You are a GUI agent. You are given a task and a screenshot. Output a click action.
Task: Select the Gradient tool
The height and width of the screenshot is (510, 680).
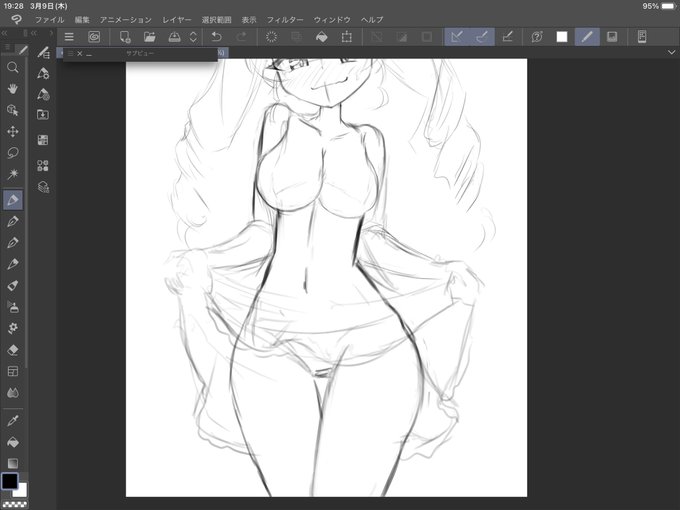click(13, 463)
